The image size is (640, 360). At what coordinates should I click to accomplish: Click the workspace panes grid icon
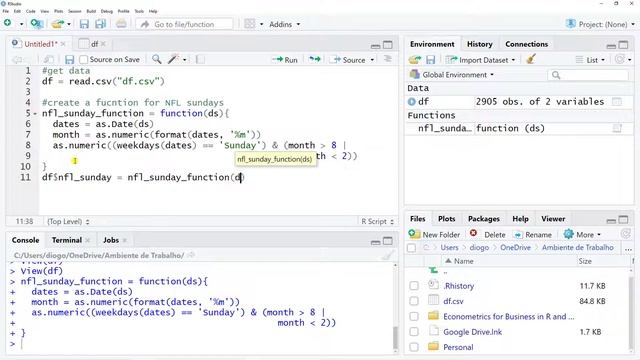[x=250, y=24]
